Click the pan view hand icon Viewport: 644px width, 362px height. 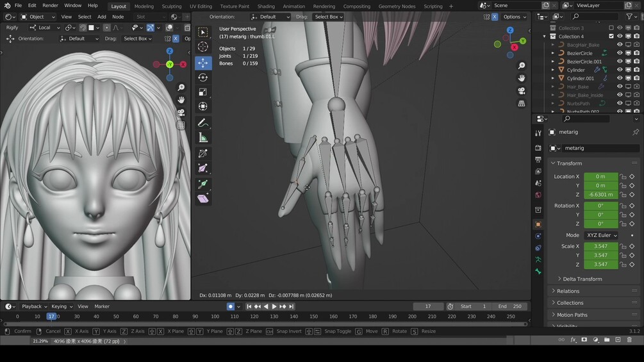coord(522,78)
